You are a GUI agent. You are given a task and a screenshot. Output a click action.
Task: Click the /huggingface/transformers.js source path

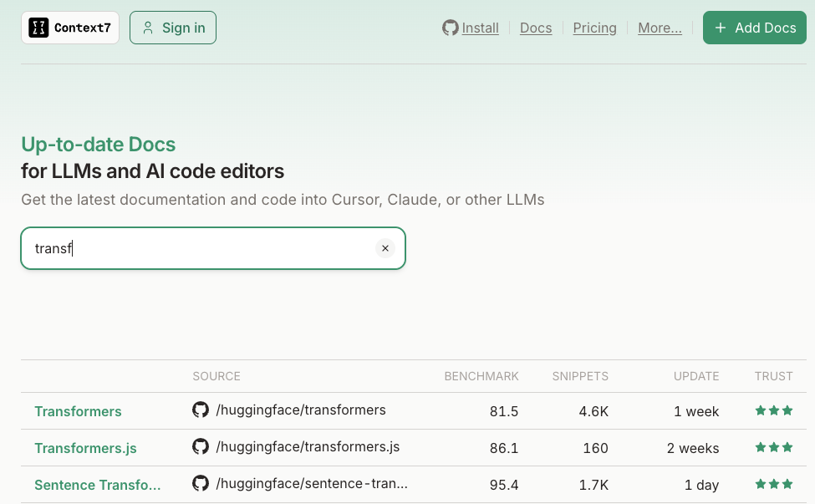click(308, 447)
